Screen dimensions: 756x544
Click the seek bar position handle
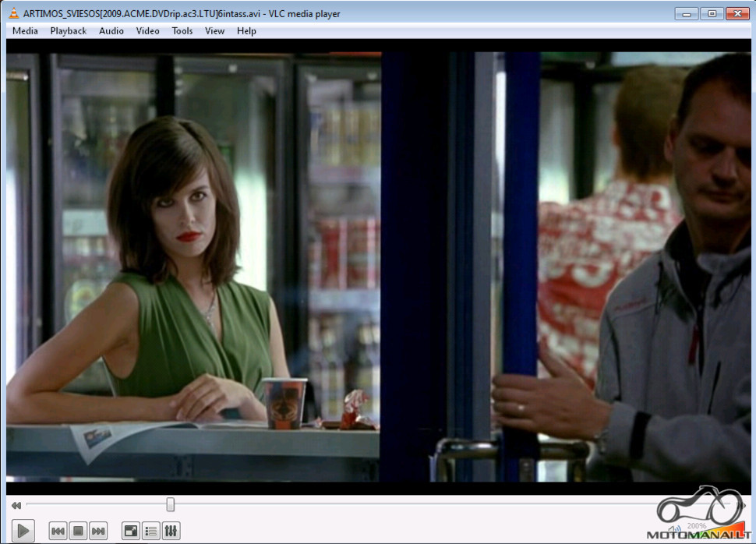pos(170,504)
